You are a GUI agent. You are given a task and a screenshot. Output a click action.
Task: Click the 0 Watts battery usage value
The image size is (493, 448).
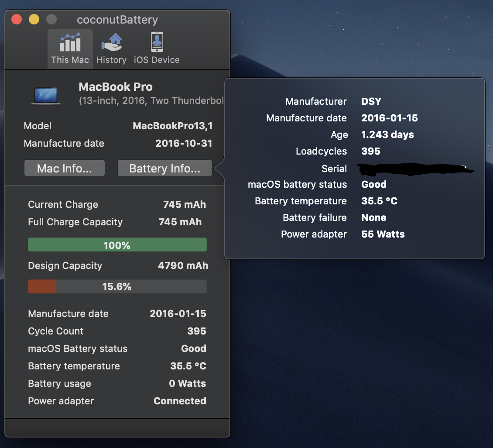pos(188,383)
